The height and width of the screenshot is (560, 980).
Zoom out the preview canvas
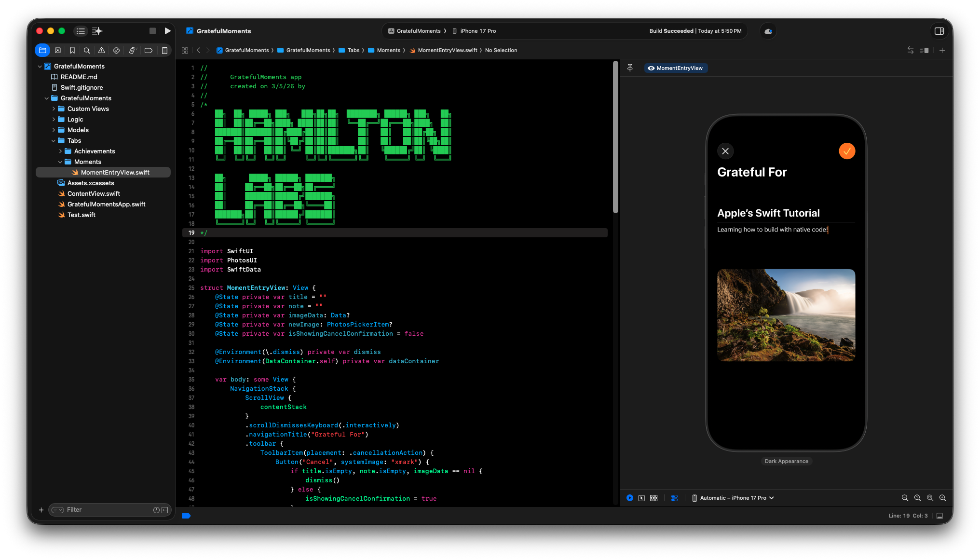(x=905, y=498)
